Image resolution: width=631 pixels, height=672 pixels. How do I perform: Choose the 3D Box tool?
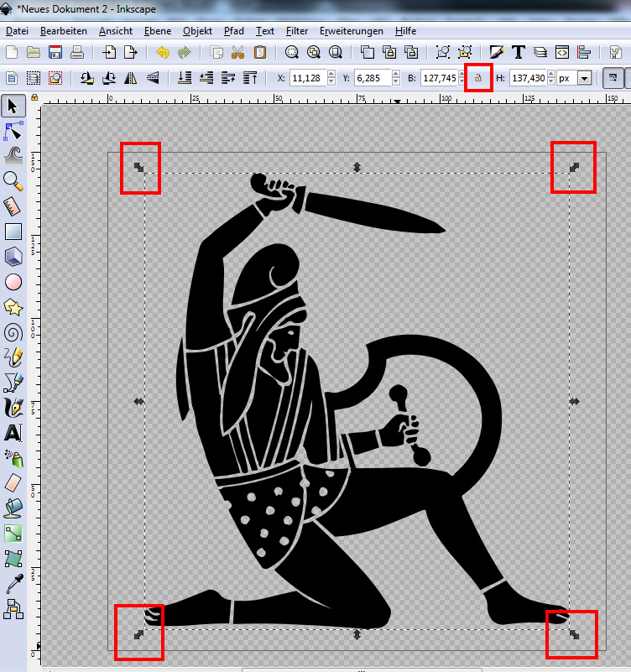pyautogui.click(x=13, y=258)
